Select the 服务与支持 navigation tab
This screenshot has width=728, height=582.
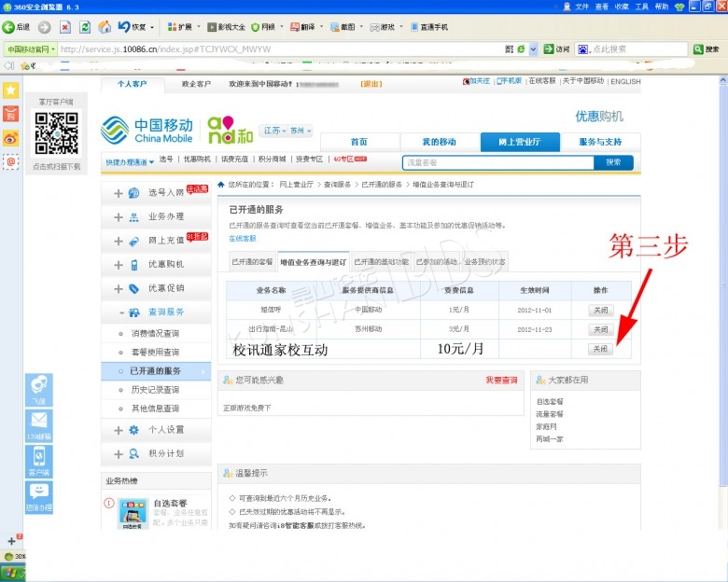tap(600, 142)
